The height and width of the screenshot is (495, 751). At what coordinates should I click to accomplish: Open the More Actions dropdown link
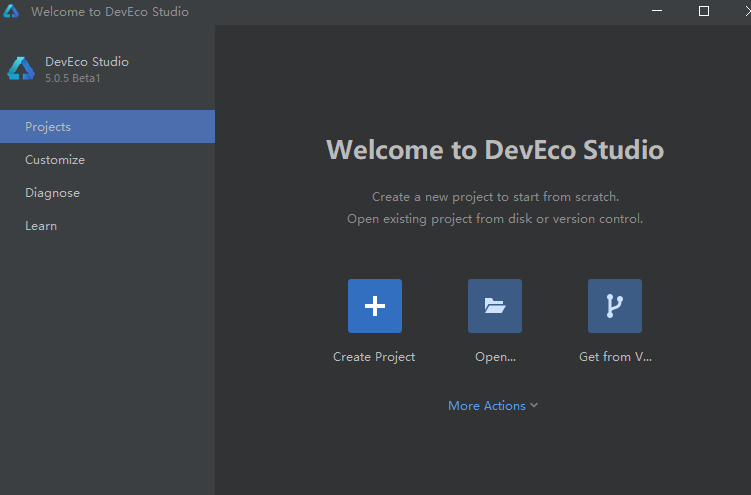pos(487,406)
